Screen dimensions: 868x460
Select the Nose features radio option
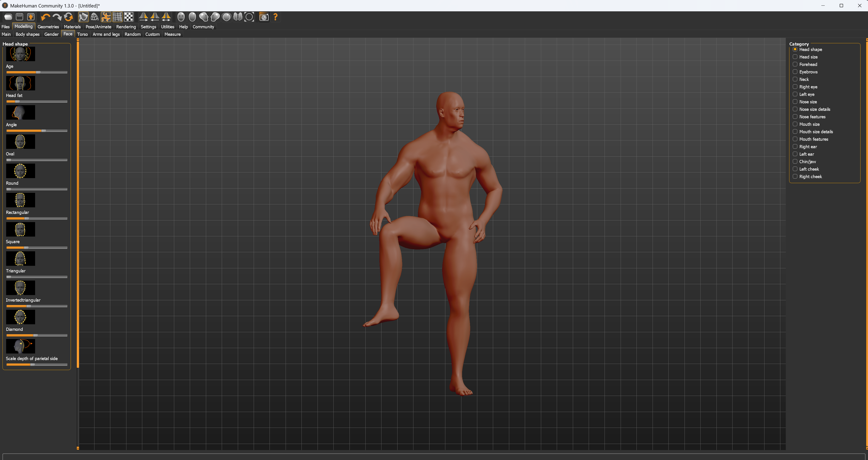click(x=795, y=117)
